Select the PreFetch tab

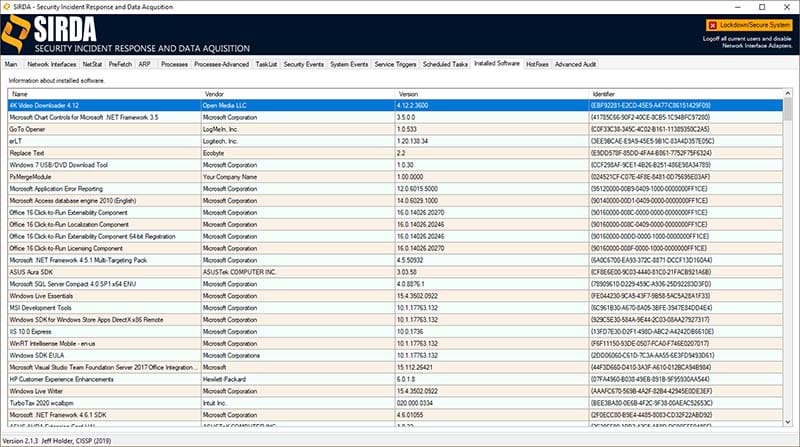[x=120, y=64]
